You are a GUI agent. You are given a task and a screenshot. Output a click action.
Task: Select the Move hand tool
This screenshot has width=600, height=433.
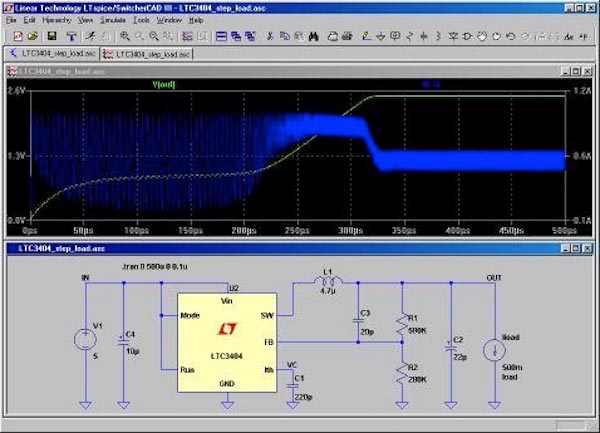(x=482, y=36)
